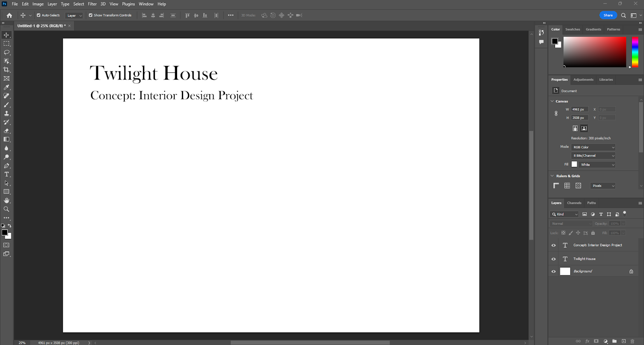Select the Rectangular Marquee tool

(x=6, y=43)
